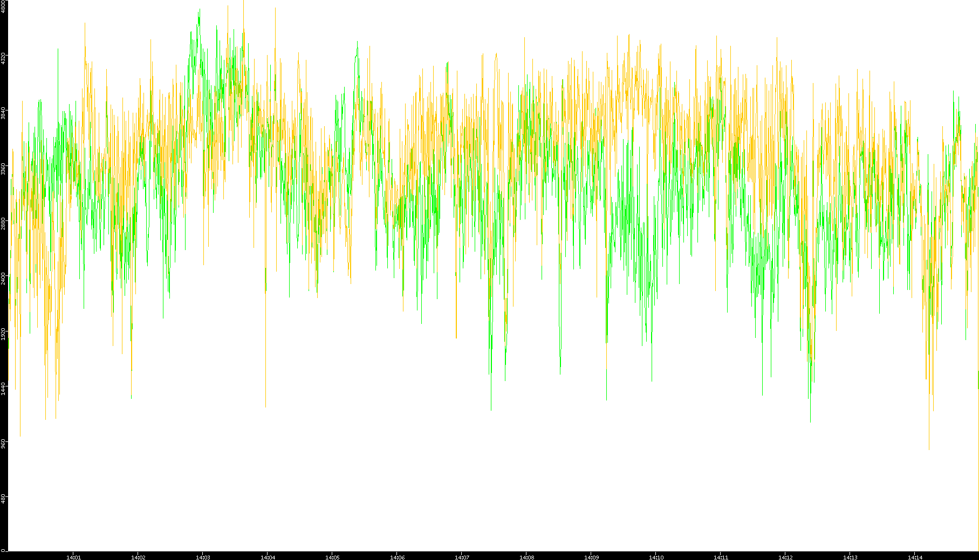Screen dimensions: 979x560
Task: Select the 480 value axis label
Action: click(x=3, y=499)
